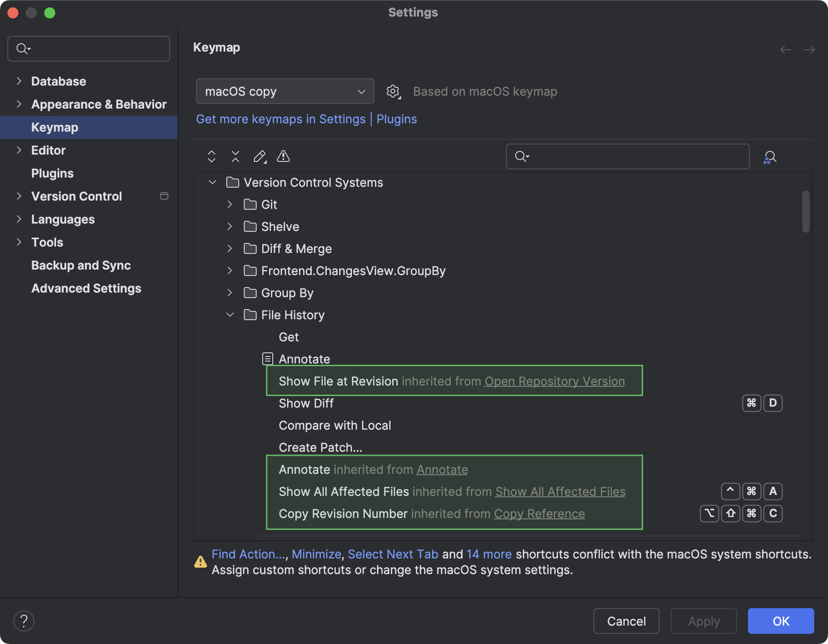Expand the Git folder
Viewport: 828px width, 644px height.
[229, 204]
